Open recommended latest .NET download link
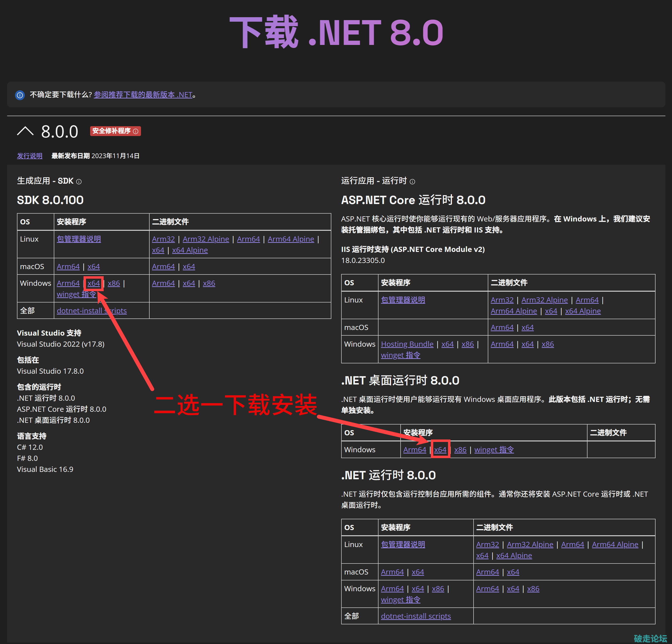Viewport: 672px width, 644px height. [143, 95]
